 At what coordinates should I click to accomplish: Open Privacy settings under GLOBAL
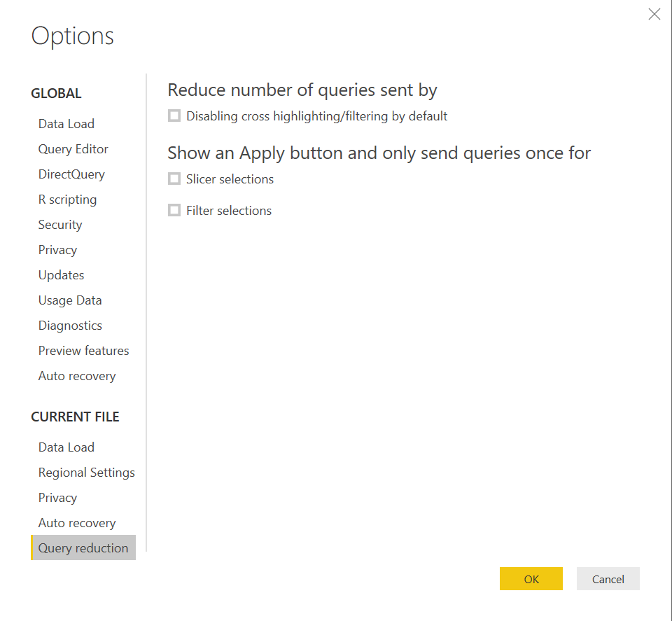(x=57, y=249)
